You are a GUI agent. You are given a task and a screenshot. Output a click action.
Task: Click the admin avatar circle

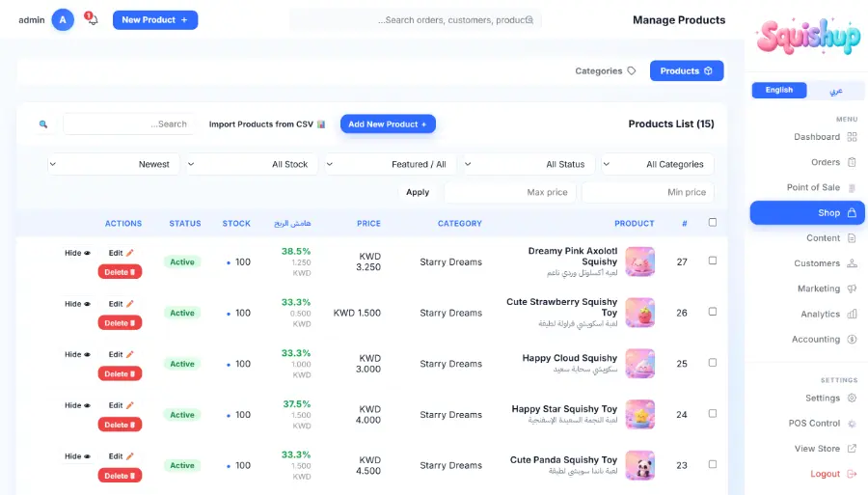[x=63, y=20]
